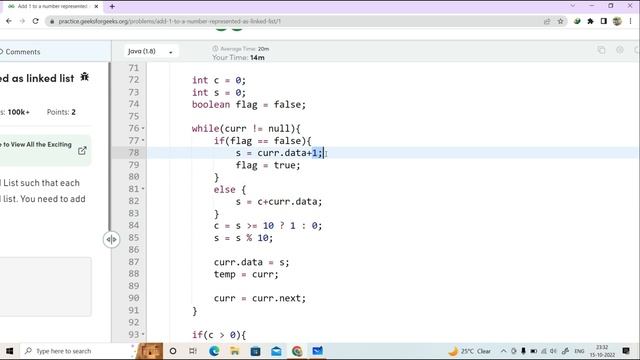Click 'curr = curr.next;' code line
Viewport: 640px width, 360px height.
tap(260, 298)
